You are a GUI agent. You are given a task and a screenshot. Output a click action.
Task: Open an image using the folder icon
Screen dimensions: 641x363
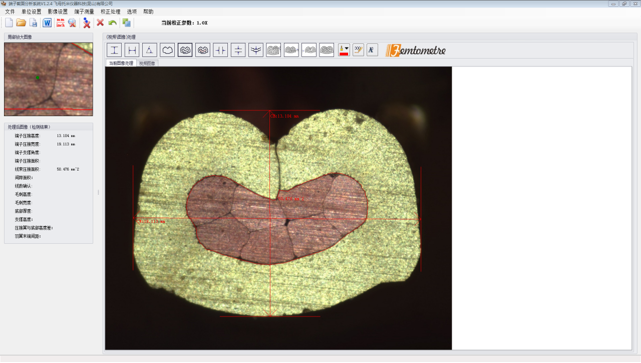(21, 23)
